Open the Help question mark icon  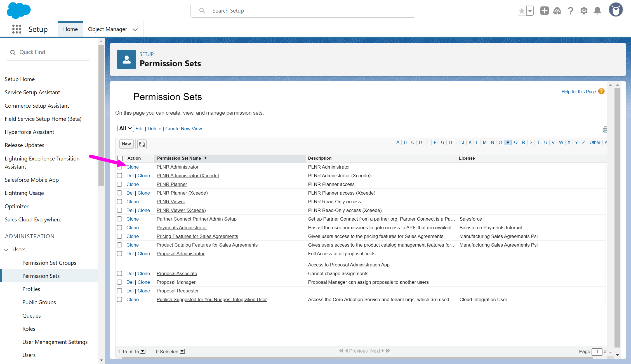coord(571,11)
